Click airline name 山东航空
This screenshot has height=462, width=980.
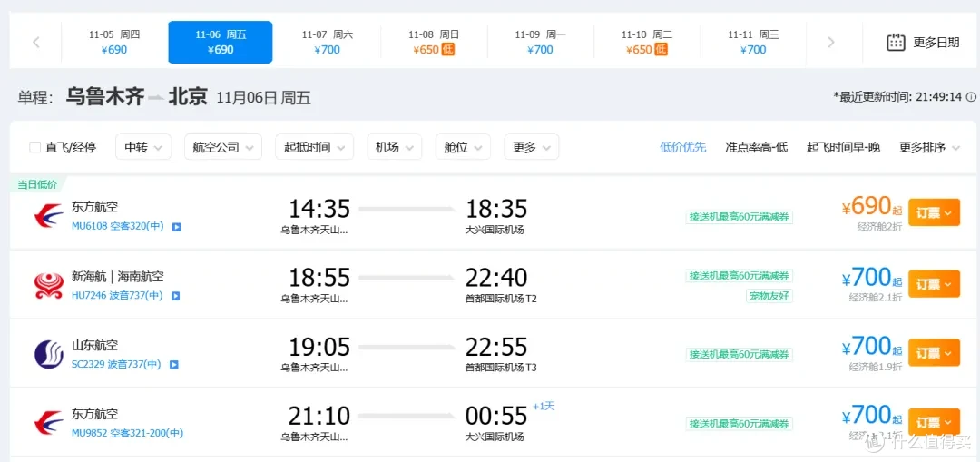click(x=94, y=345)
